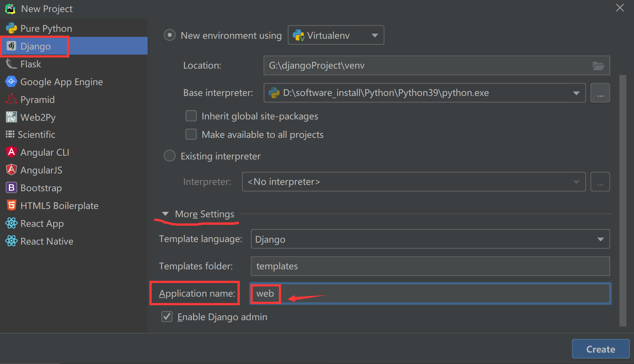This screenshot has height=364, width=634.
Task: Select the Existing interpreter radio button
Action: point(169,156)
